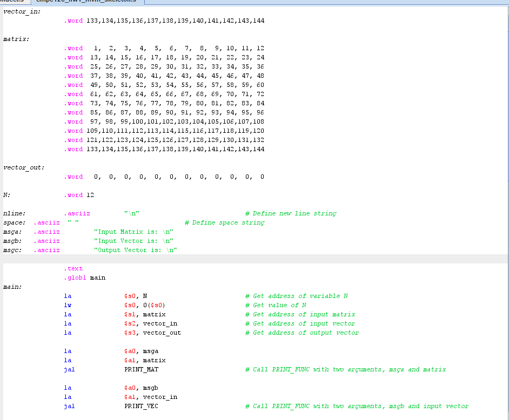Select the partially visible macs.s tab
Screen dimensions: 509x420
click(11, 2)
